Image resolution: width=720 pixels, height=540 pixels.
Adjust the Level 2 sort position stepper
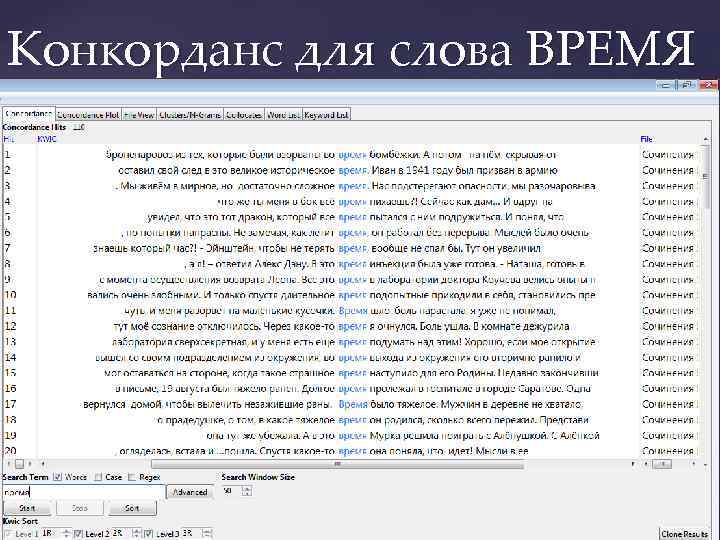point(136,534)
